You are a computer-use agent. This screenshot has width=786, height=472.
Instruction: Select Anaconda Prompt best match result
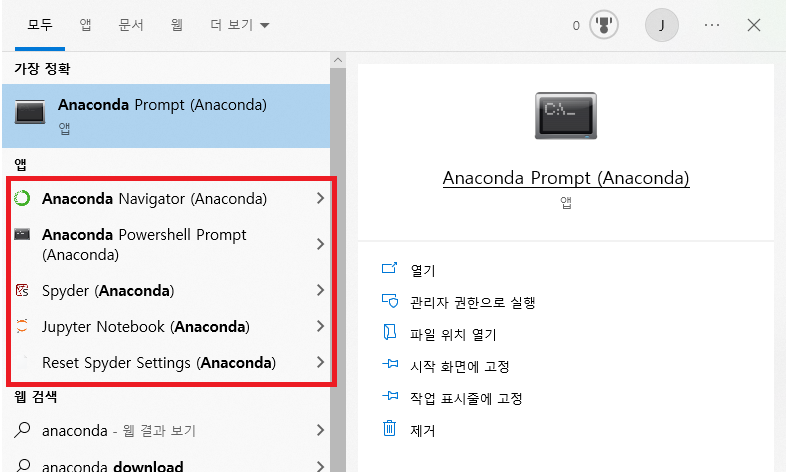(166, 116)
